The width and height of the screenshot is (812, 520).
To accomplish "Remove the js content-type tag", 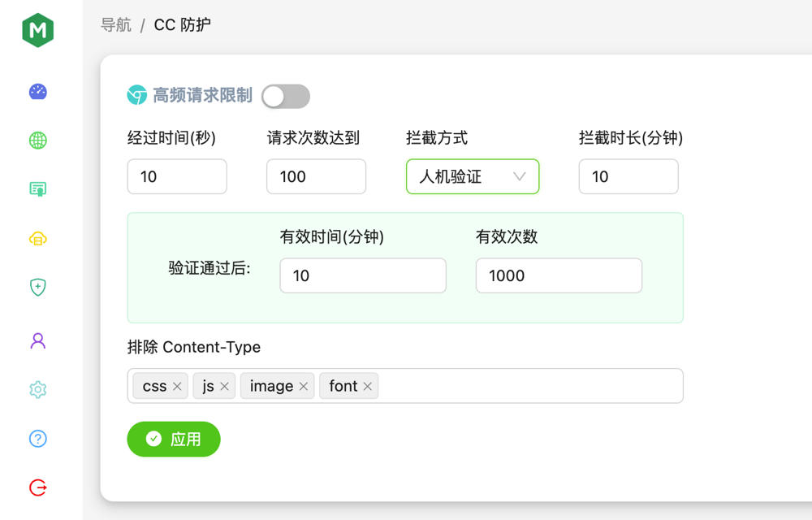I will 224,387.
